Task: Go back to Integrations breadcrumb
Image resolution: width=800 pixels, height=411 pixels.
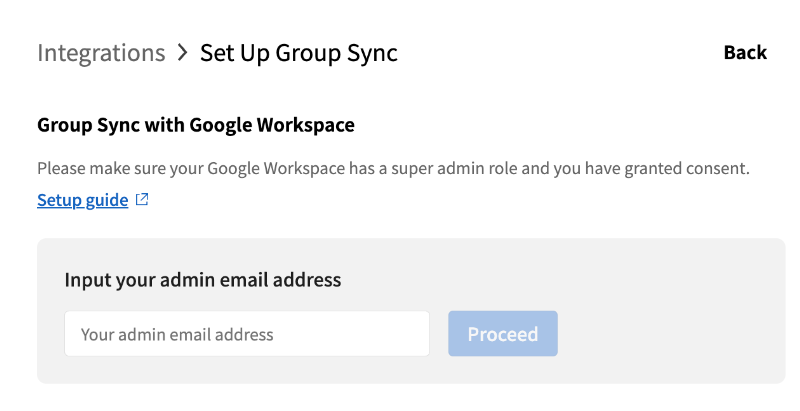Action: tap(101, 53)
